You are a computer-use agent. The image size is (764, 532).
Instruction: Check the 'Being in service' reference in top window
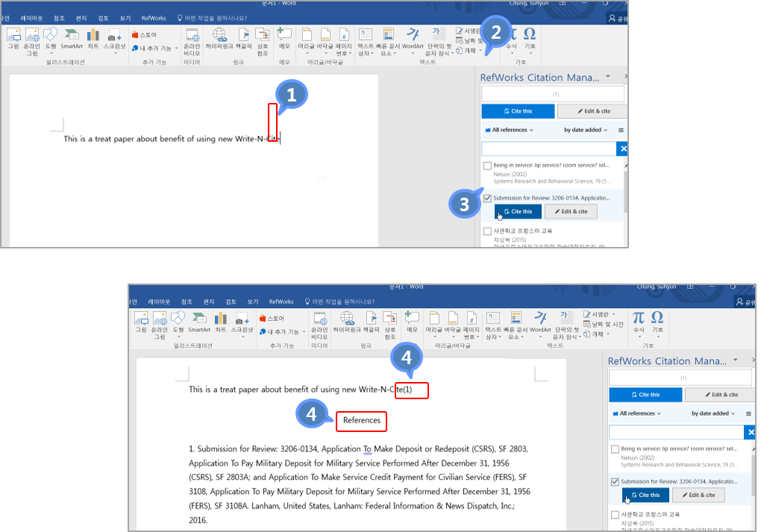point(487,166)
